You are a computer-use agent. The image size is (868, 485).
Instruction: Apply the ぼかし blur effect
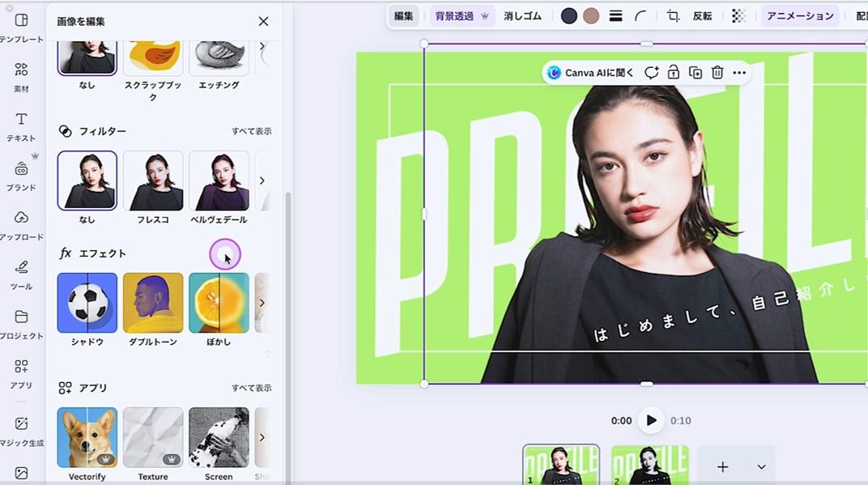coord(219,303)
